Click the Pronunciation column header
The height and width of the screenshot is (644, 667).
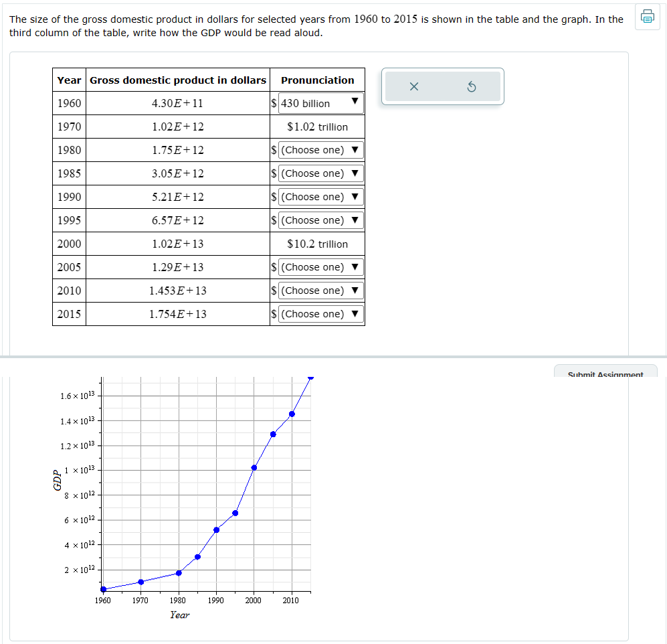(x=317, y=80)
